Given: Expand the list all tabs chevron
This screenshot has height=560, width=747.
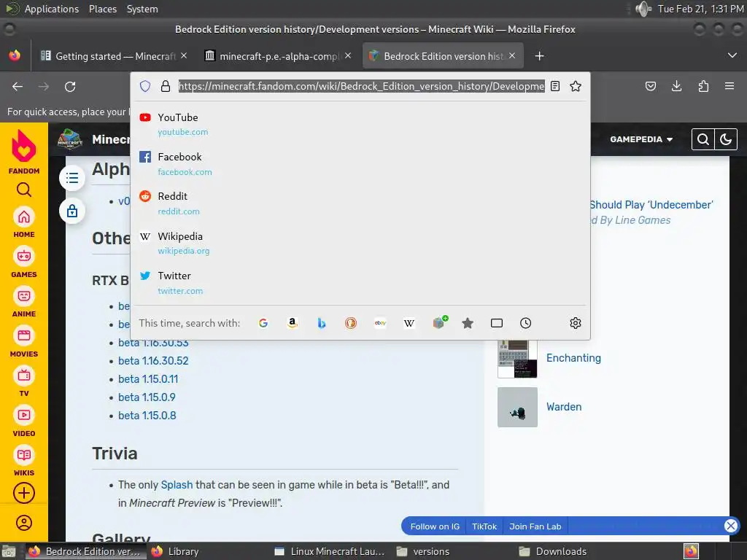Looking at the screenshot, I should click(732, 55).
